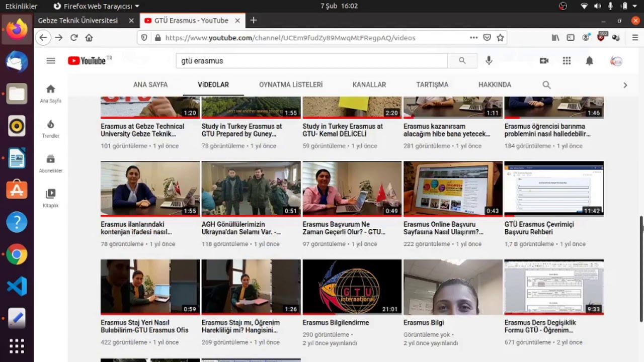
Task: Open 'Erasmus ilanlarındaki kontenjan ifadesi' video title
Action: pos(136,228)
